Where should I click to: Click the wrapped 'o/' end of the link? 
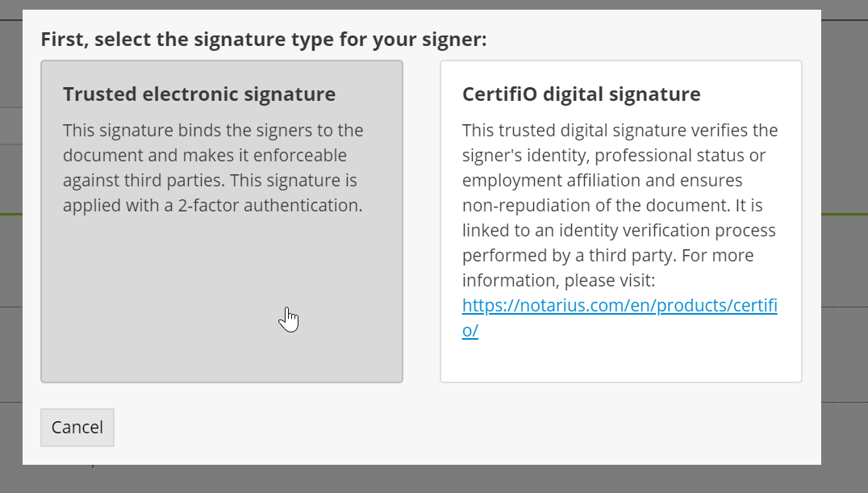(470, 331)
